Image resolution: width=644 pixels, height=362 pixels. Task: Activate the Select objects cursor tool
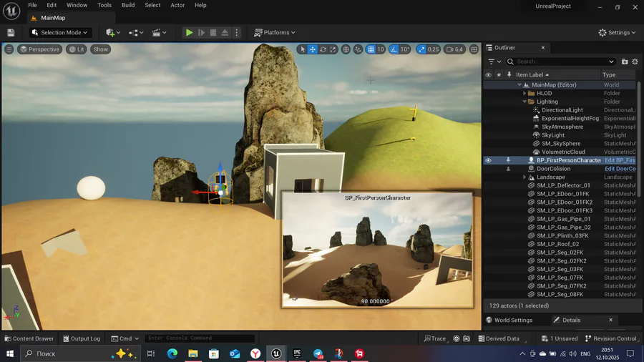tap(302, 49)
